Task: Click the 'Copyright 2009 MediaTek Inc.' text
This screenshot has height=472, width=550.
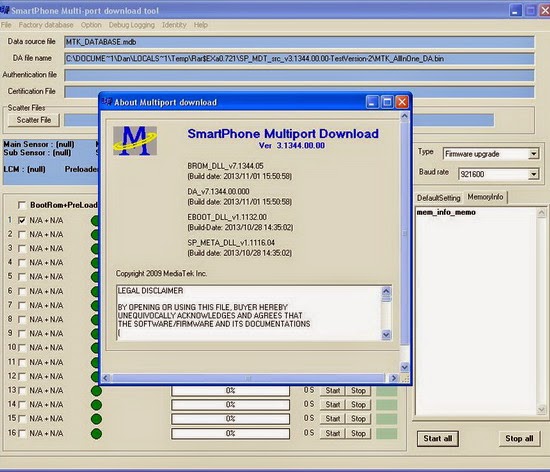Action: click(x=161, y=274)
